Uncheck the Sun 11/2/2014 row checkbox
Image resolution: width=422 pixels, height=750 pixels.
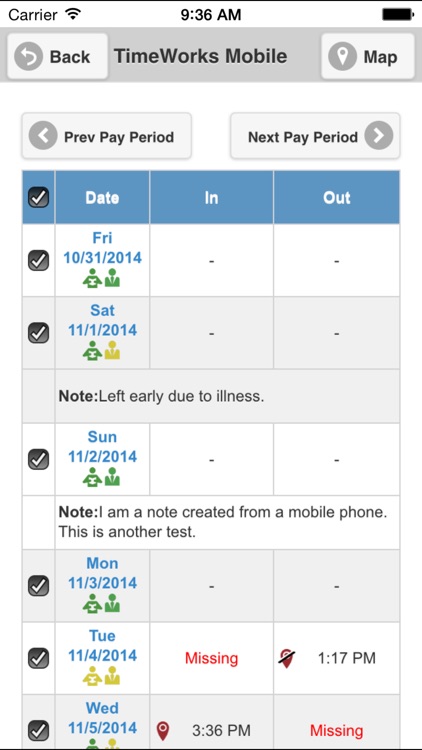click(38, 459)
